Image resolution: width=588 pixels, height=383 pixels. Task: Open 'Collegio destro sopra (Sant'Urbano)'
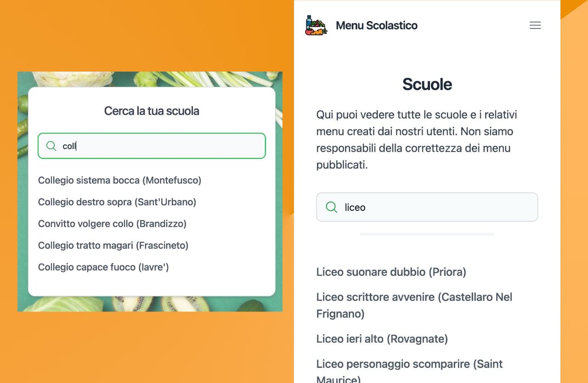pyautogui.click(x=117, y=202)
